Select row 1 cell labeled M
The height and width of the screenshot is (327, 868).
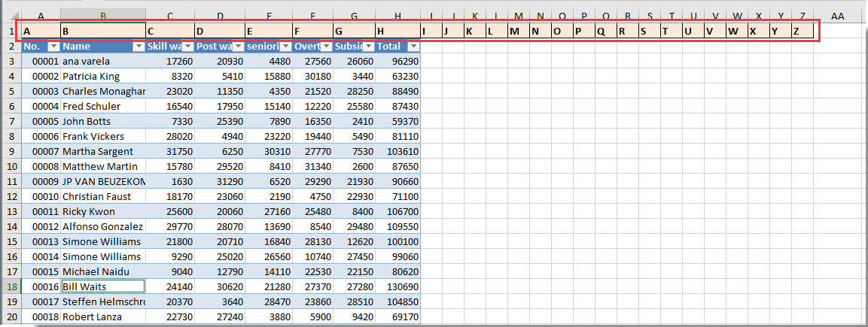tap(518, 31)
